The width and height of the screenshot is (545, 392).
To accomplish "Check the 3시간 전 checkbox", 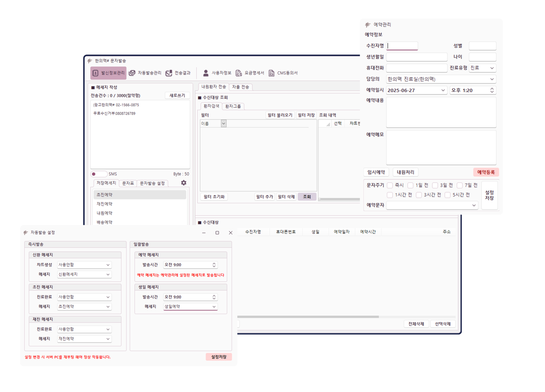I will 419,195.
